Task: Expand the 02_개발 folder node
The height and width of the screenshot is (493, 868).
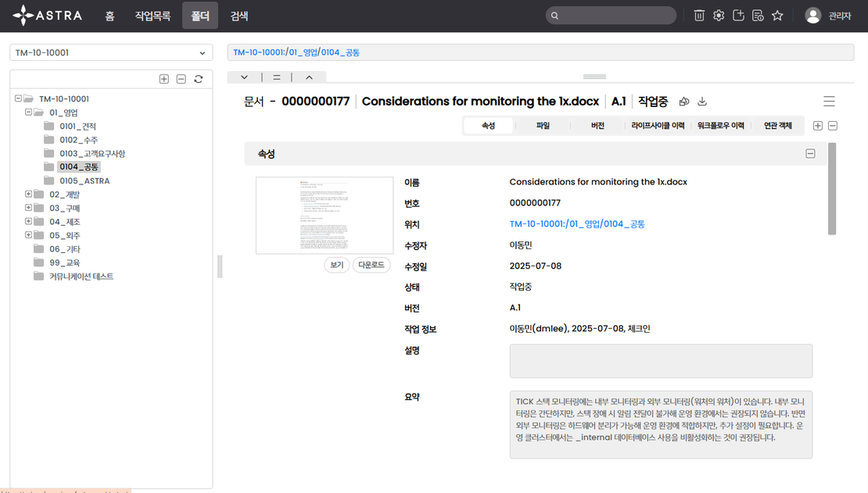Action: pos(29,195)
